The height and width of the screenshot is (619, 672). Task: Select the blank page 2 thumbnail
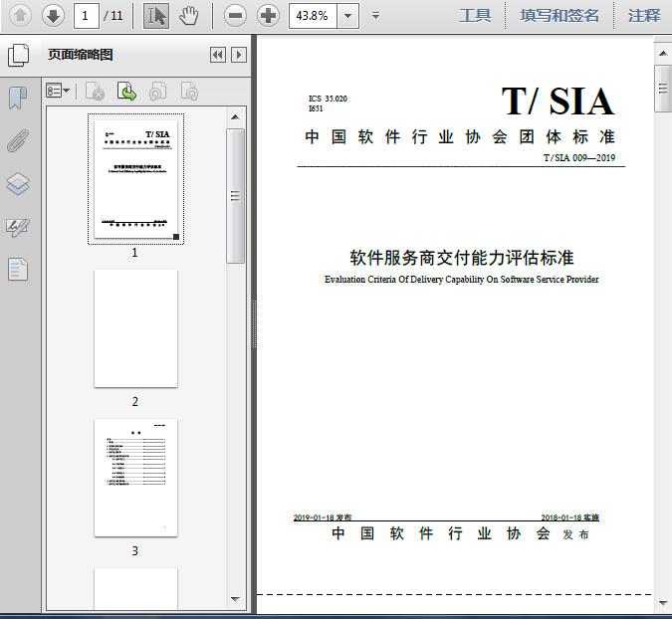point(135,328)
